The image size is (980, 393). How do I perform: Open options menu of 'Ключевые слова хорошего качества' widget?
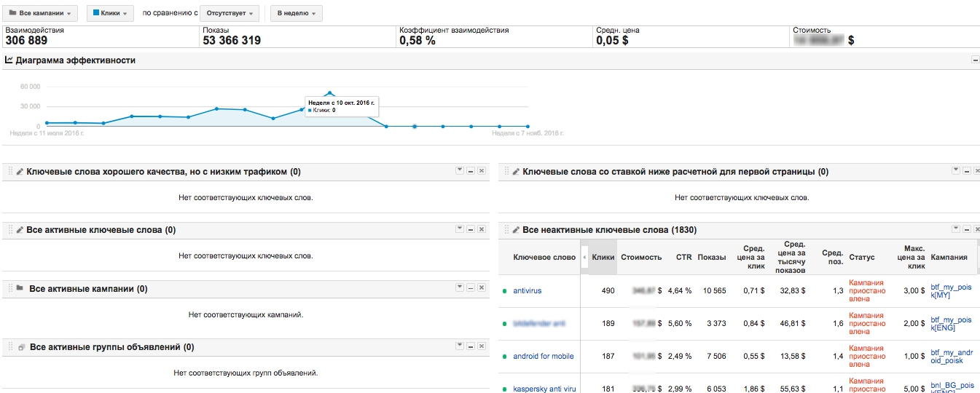(x=459, y=170)
